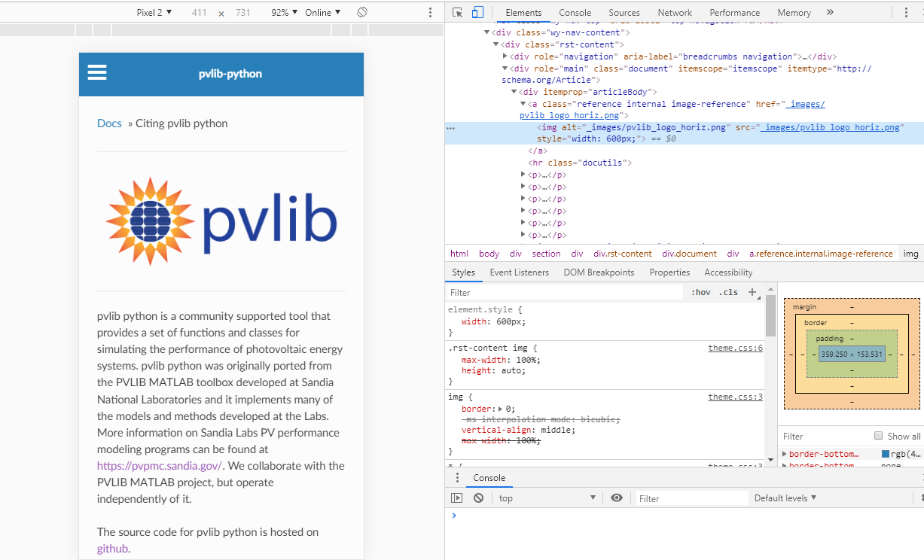Click the ellipsis beside selected img node
924x560 pixels.
[451, 128]
